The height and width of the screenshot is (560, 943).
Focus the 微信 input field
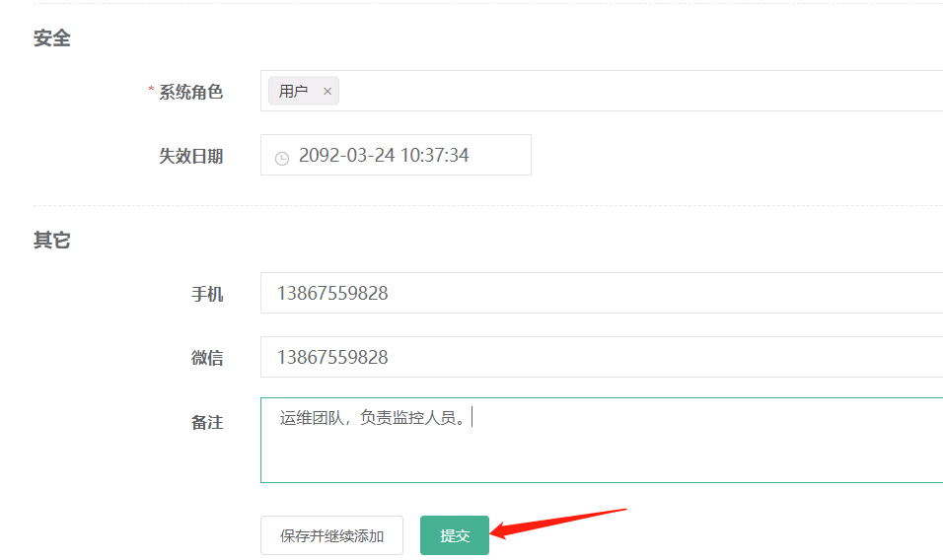602,357
